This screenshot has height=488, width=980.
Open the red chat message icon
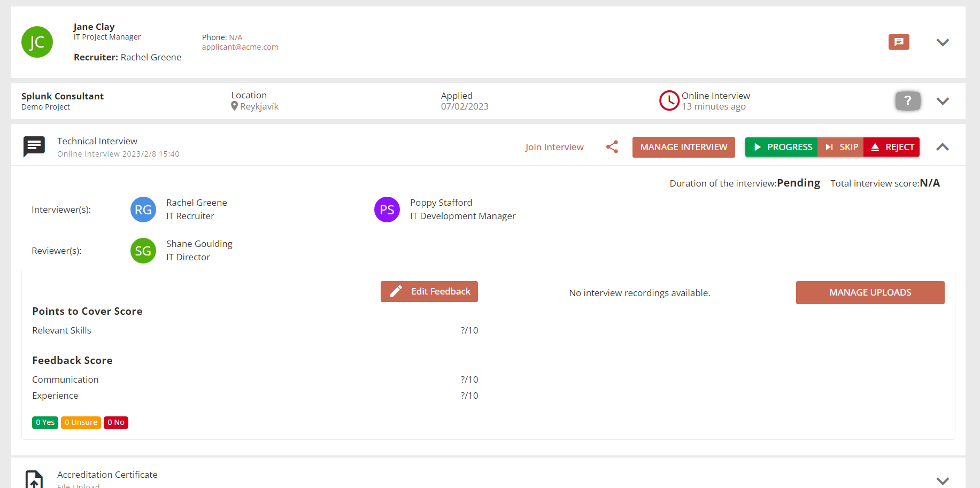899,42
